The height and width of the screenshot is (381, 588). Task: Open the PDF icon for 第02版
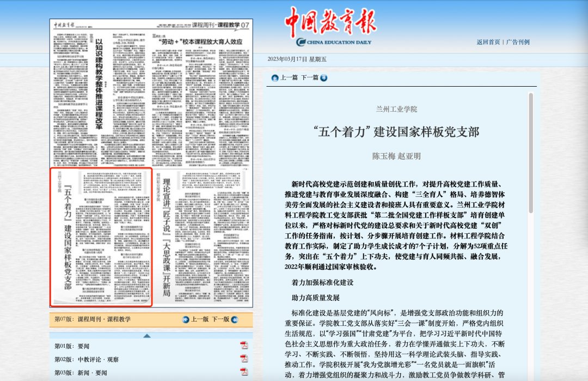[244, 359]
